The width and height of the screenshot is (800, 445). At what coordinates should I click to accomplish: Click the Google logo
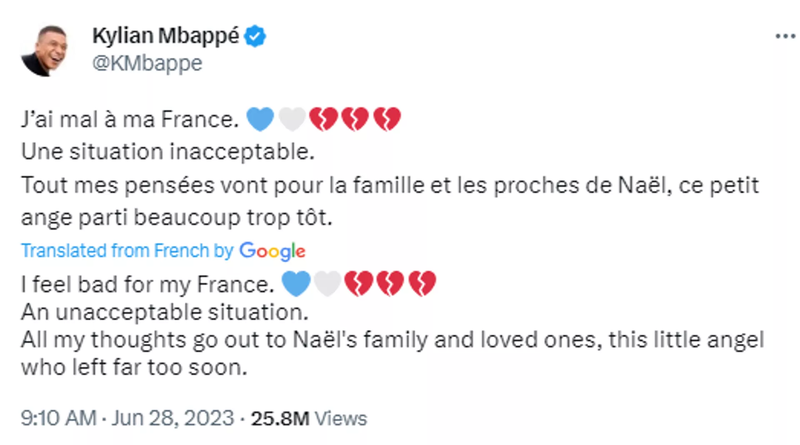coord(272,251)
